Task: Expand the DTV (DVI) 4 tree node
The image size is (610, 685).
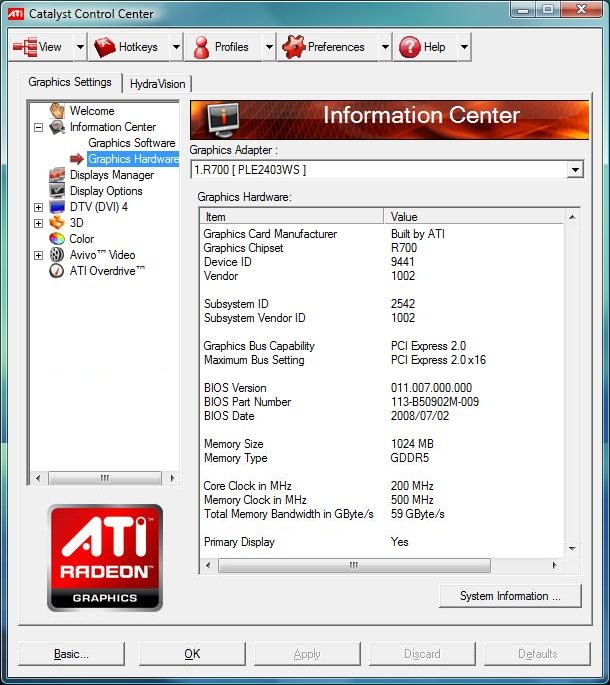Action: pos(38,207)
